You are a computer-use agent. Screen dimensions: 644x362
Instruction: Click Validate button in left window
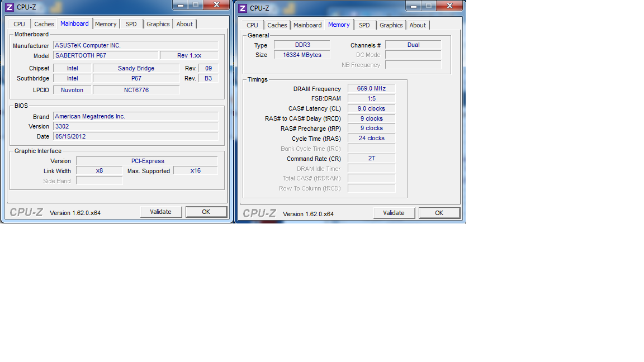pyautogui.click(x=160, y=212)
